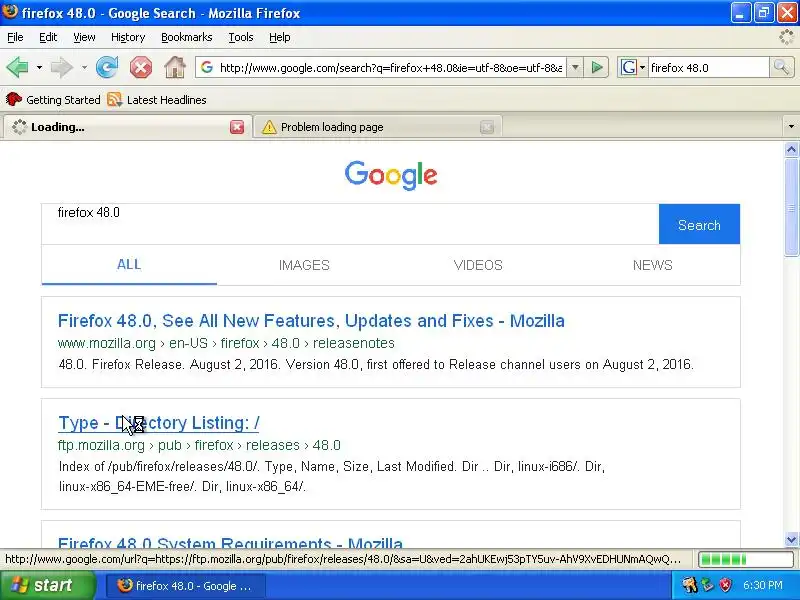Close the Problem loading page tab

(487, 127)
